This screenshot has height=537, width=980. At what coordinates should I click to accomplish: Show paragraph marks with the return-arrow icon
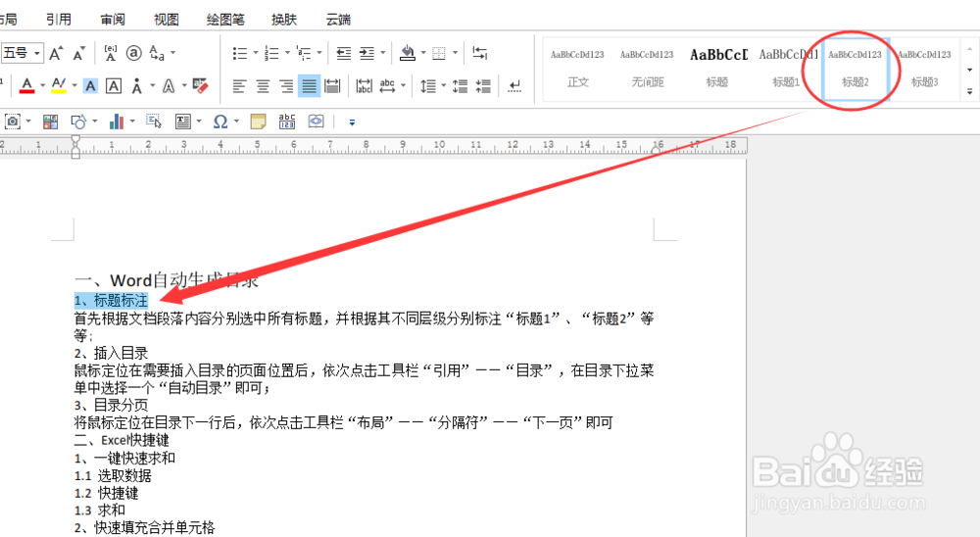(514, 85)
